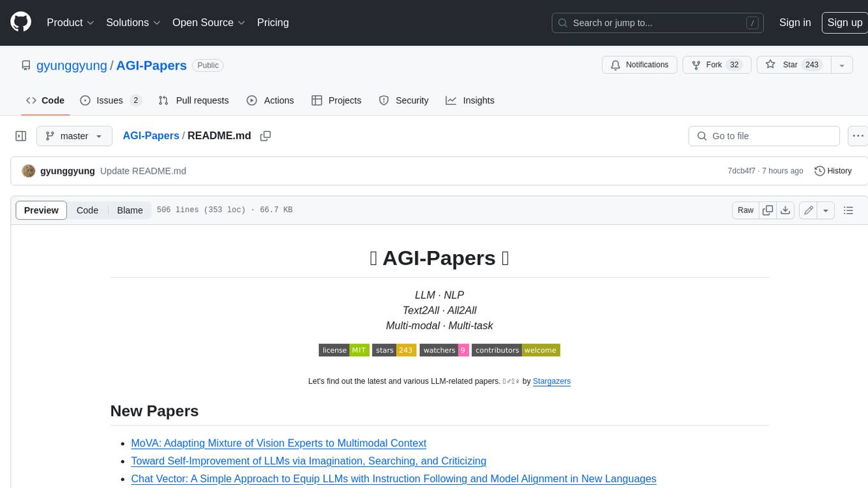Open the Raw file view

click(745, 210)
